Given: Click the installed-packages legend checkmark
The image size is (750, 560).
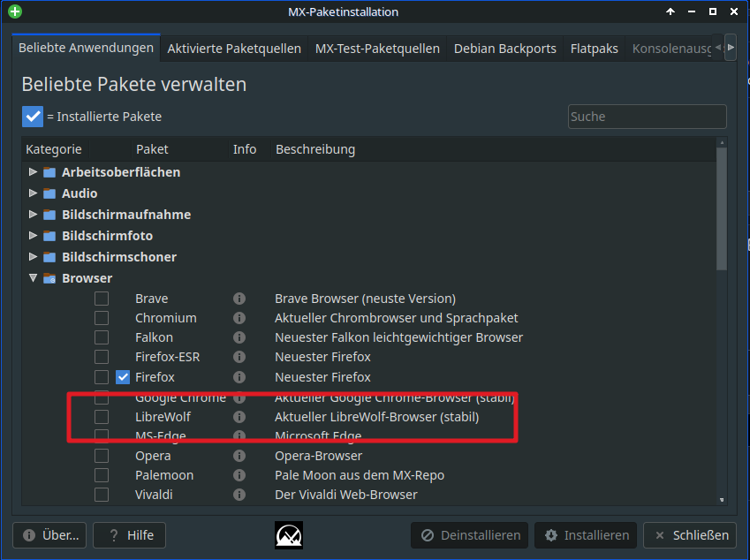Looking at the screenshot, I should pyautogui.click(x=33, y=117).
